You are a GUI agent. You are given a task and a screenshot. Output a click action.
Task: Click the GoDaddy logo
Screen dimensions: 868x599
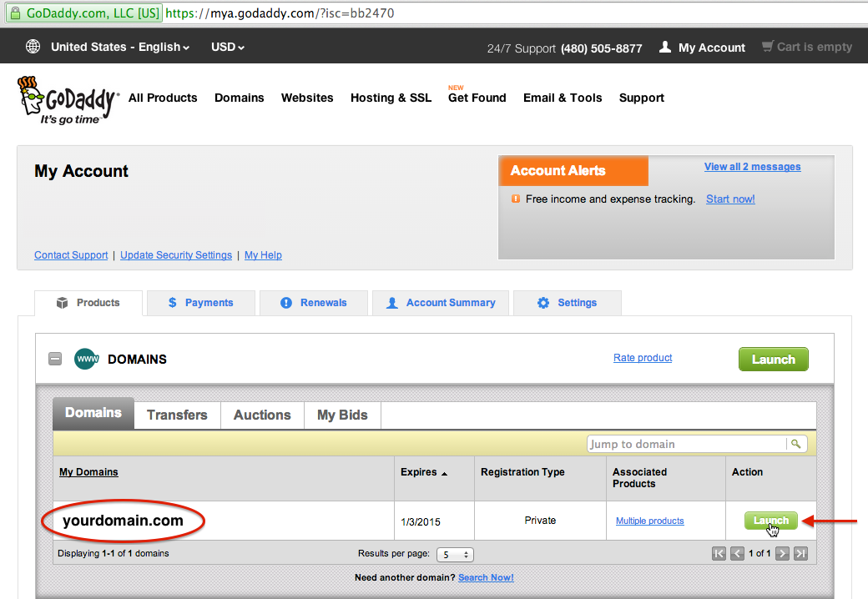tap(68, 100)
